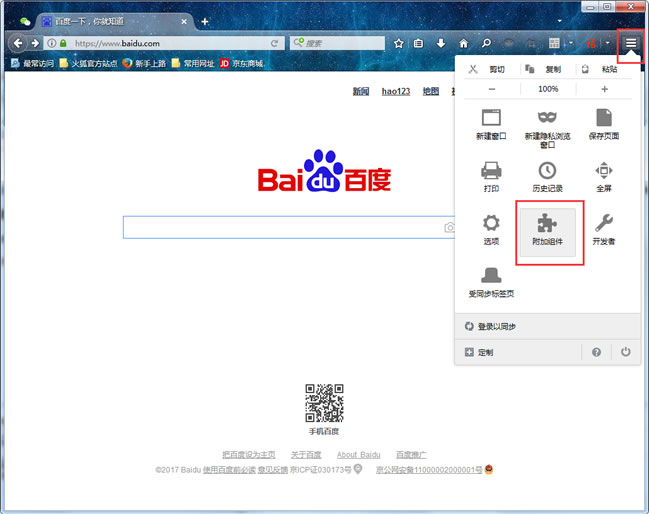Select the 百度一下,你就知道 tab
This screenshot has height=514, width=649.
(114, 22)
